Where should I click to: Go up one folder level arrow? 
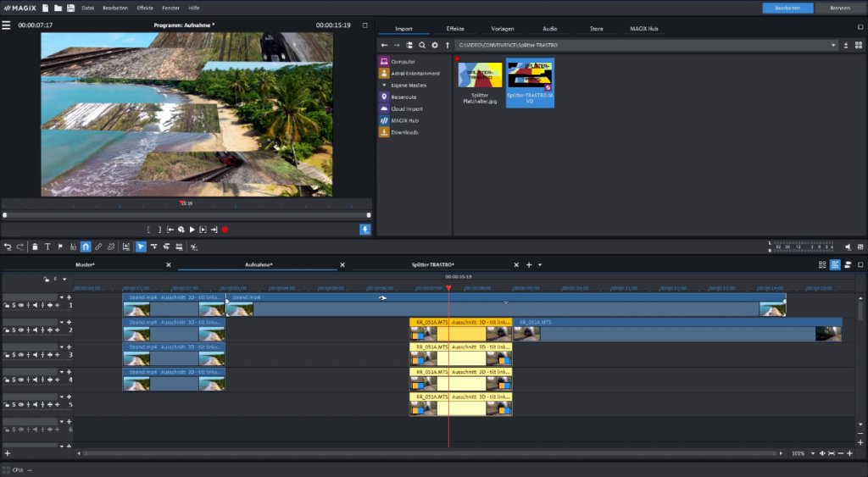coord(448,46)
